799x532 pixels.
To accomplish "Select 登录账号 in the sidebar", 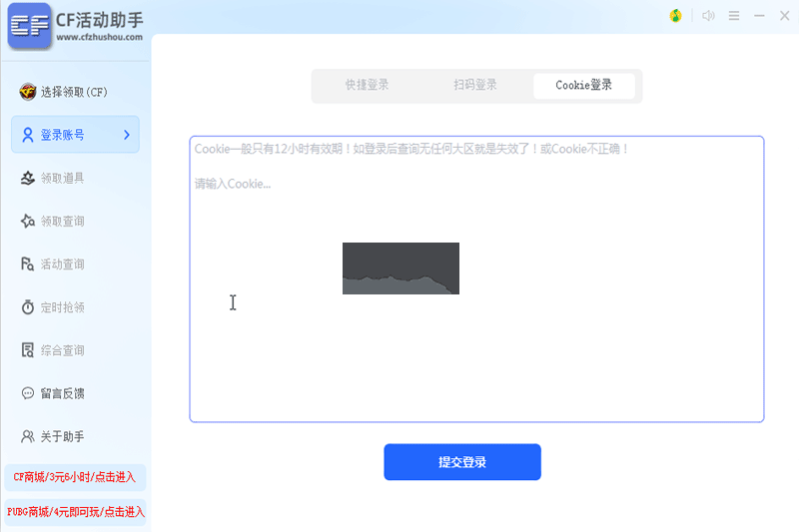I will tap(75, 135).
